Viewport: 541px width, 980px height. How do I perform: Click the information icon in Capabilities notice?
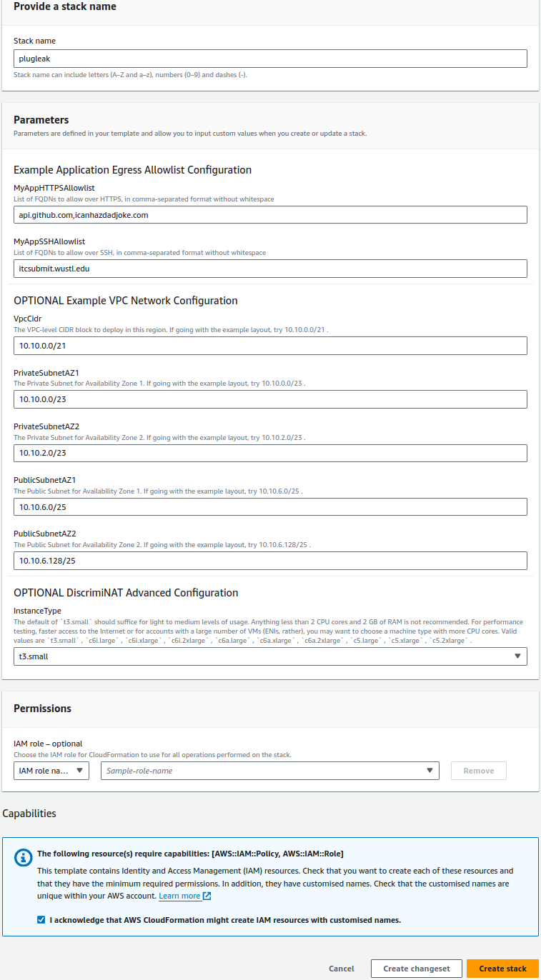point(22,858)
